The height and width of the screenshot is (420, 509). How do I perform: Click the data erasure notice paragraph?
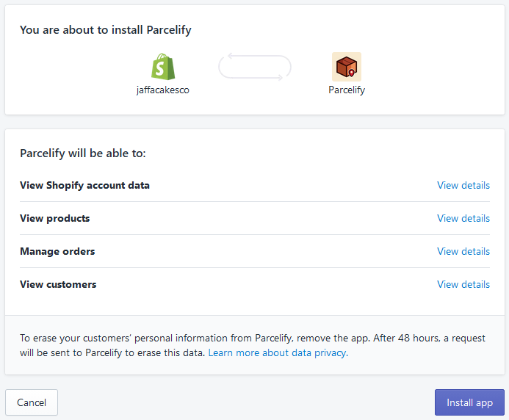253,345
